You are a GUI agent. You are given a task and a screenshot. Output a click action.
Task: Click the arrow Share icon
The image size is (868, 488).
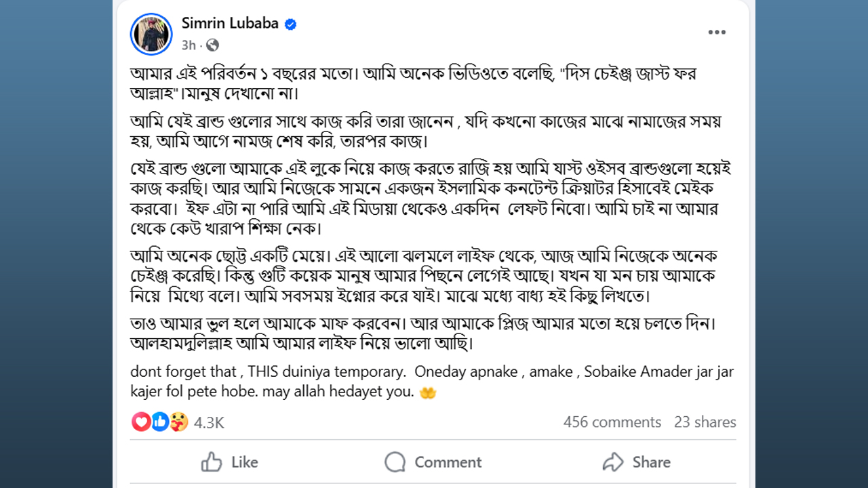613,462
